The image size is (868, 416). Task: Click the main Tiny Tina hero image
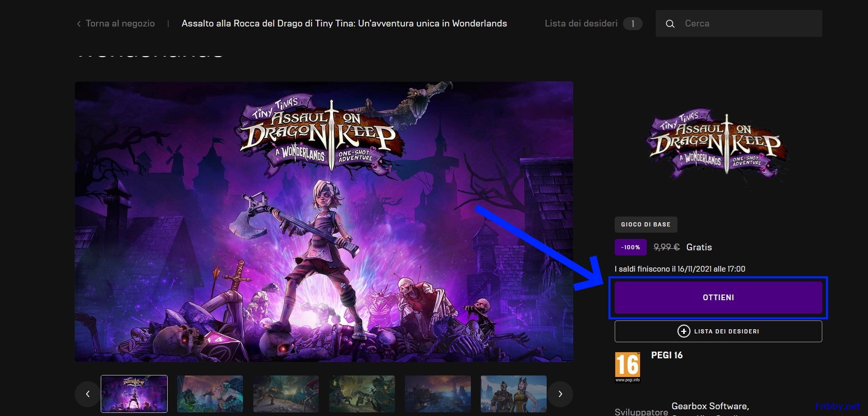324,222
